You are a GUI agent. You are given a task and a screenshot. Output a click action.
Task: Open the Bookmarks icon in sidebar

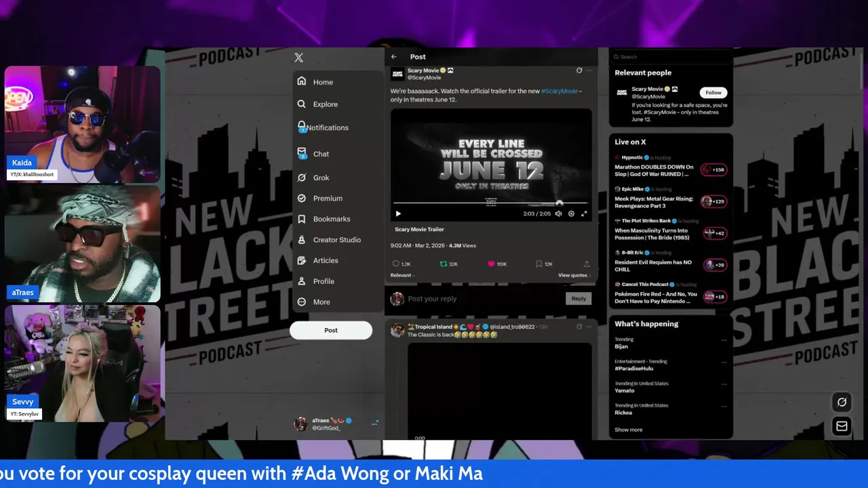point(302,219)
